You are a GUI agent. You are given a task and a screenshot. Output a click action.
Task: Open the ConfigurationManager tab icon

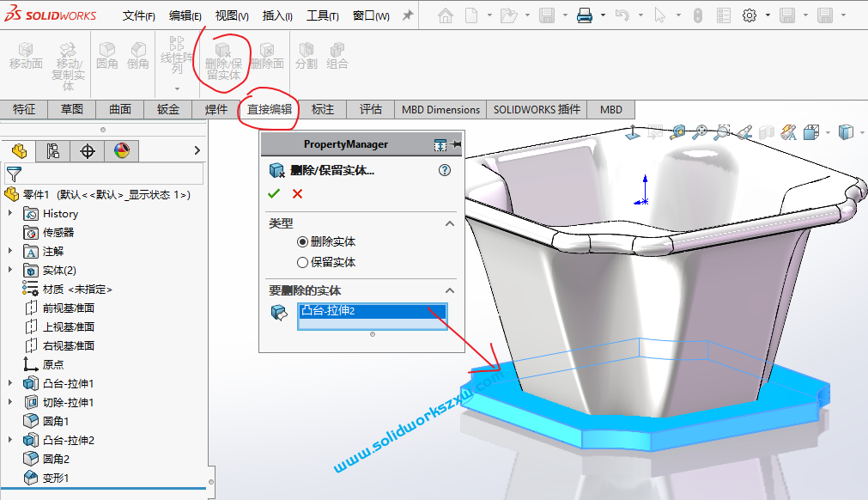(87, 151)
